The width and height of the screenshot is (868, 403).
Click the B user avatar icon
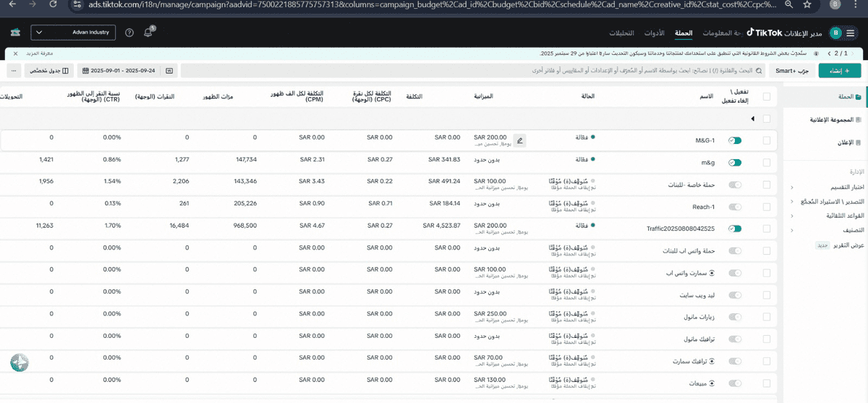tap(835, 33)
